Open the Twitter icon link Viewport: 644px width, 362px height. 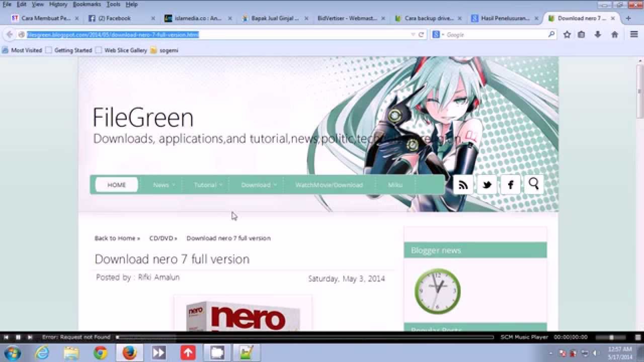(x=487, y=185)
